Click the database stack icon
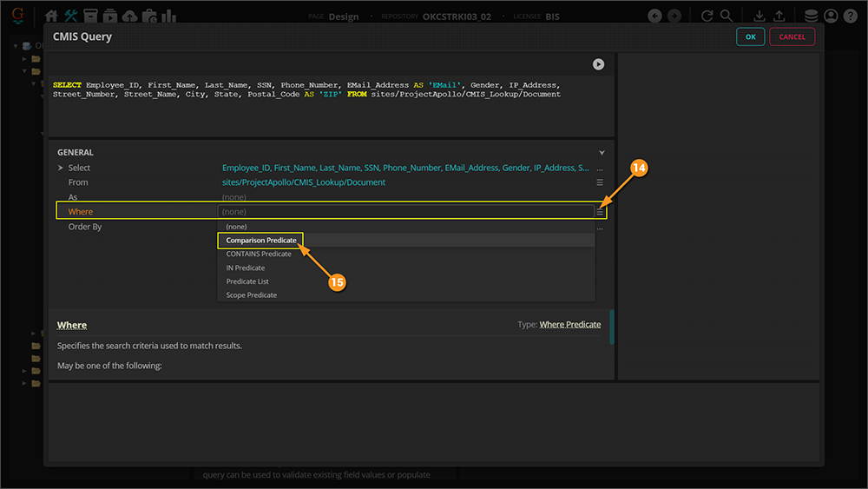The width and height of the screenshot is (868, 489). click(811, 16)
